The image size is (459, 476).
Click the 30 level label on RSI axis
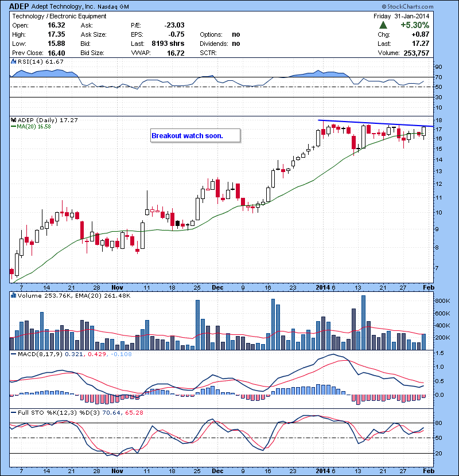[x=439, y=97]
